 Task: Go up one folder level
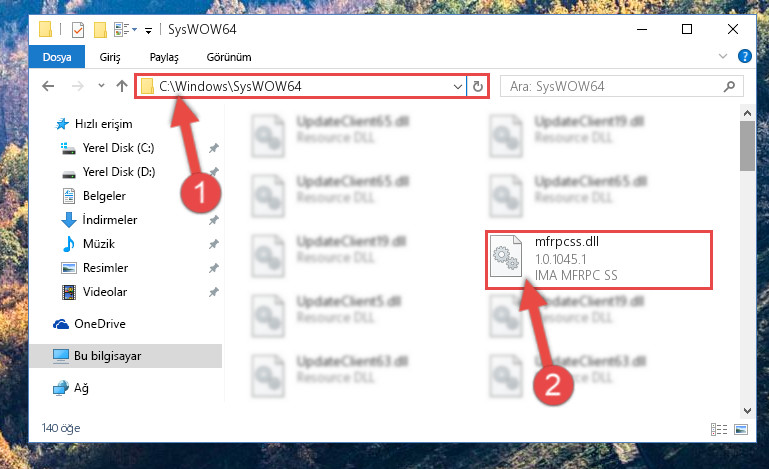(x=122, y=86)
